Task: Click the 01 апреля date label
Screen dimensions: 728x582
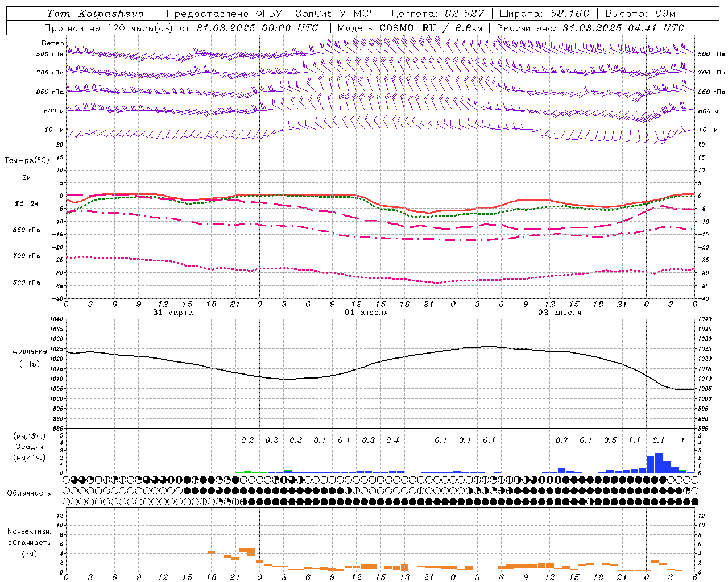Action: pos(366,312)
